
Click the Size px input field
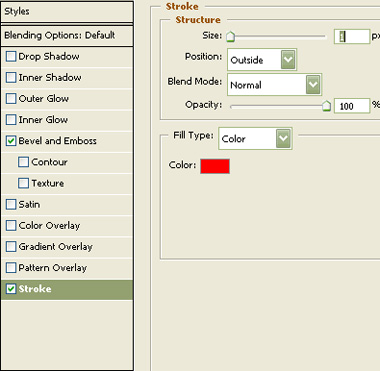[352, 36]
